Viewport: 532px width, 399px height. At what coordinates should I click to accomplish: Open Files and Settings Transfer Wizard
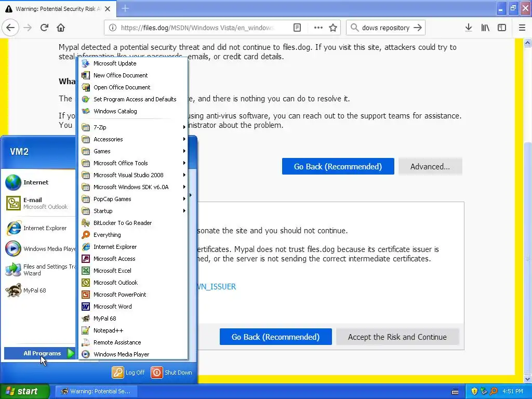point(39,270)
